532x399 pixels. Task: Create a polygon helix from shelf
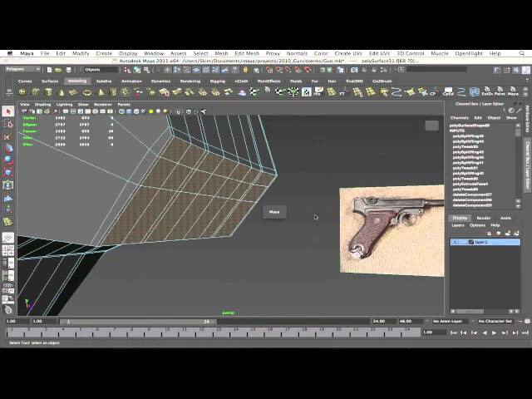pos(126,92)
